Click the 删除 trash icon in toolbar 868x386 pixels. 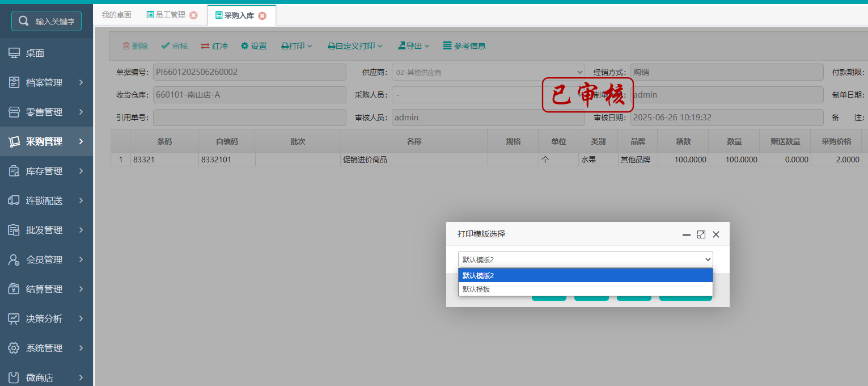click(126, 46)
